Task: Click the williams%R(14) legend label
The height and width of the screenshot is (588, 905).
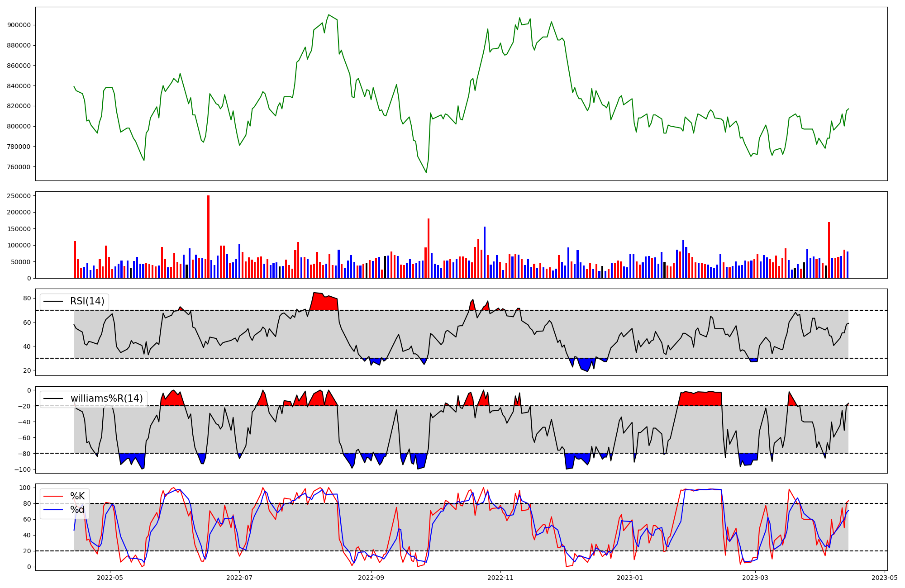Action: [106, 398]
